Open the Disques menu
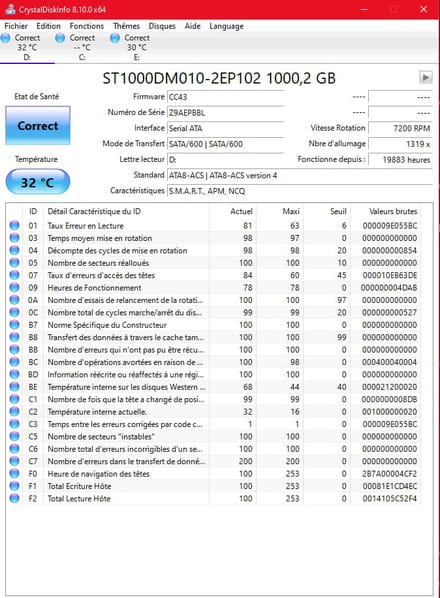Image resolution: width=440 pixels, height=598 pixels. pos(162,26)
